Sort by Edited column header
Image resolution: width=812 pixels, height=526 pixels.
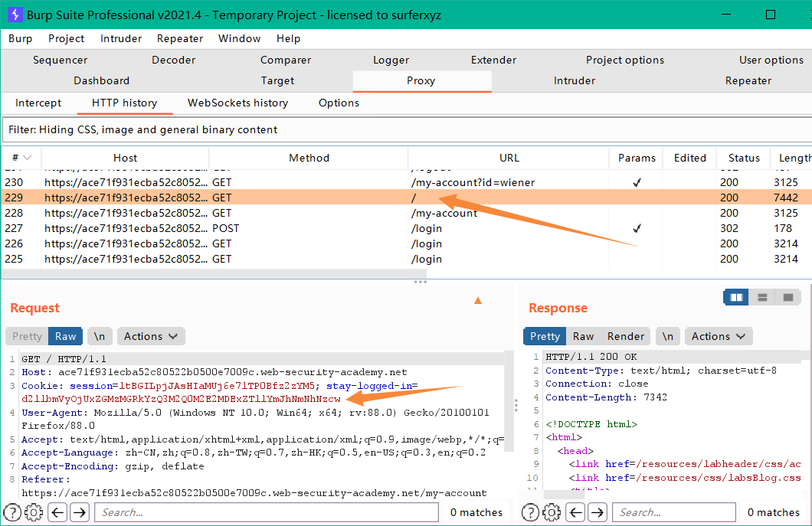pyautogui.click(x=689, y=158)
